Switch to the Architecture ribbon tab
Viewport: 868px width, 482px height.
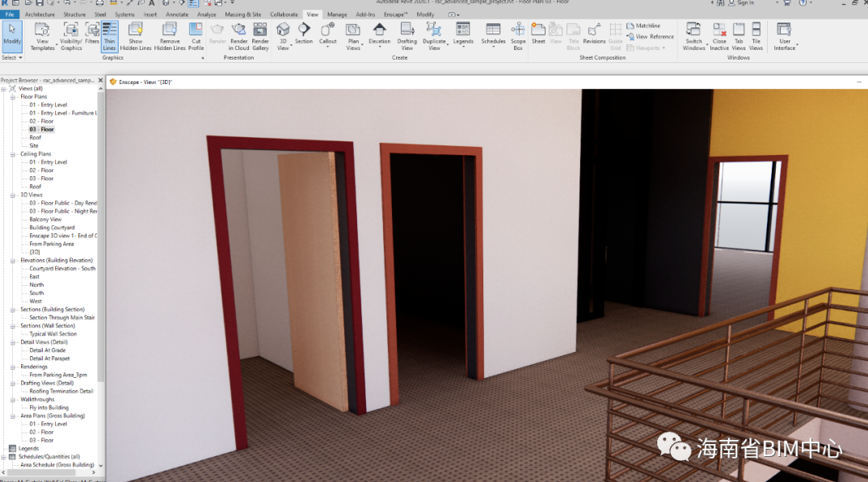tap(40, 15)
